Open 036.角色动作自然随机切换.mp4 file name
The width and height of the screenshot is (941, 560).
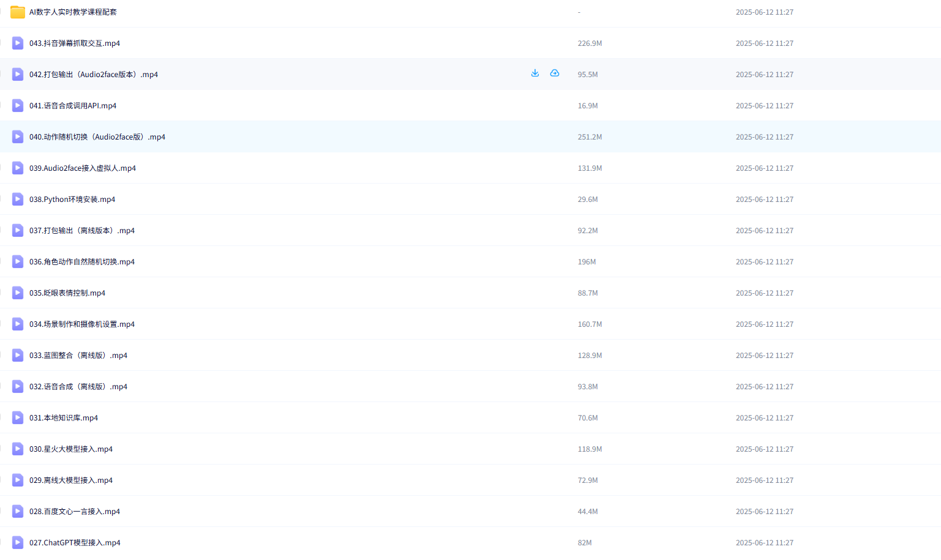(82, 262)
